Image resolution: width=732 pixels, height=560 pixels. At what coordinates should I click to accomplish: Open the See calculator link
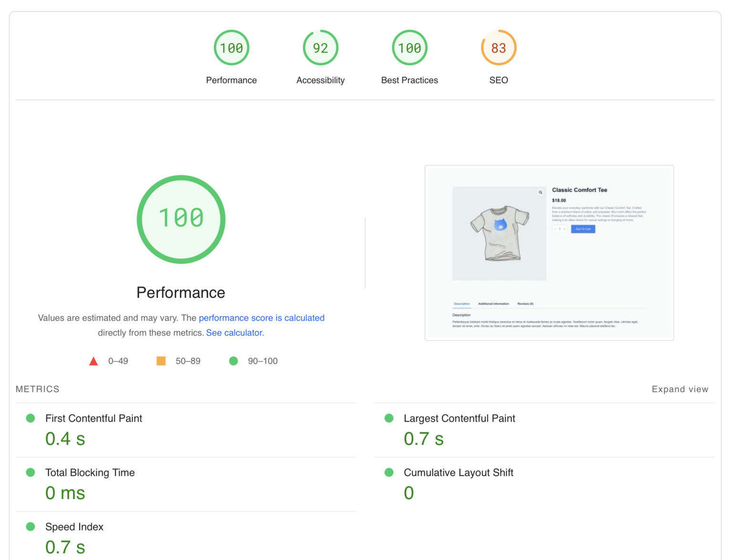tap(234, 333)
